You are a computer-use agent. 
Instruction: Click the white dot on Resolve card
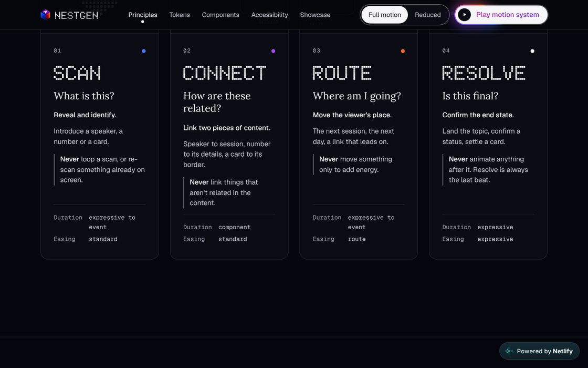click(532, 51)
